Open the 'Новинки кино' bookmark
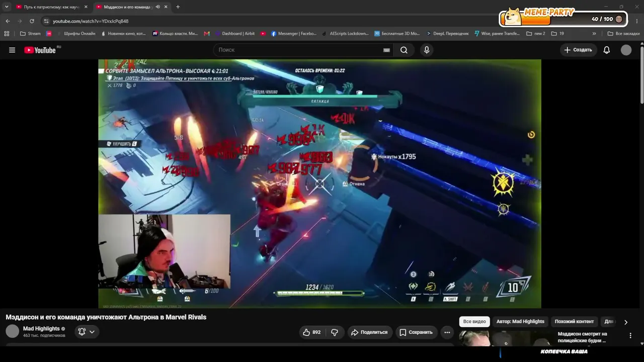Screen dimensions: 644x362 pos(123,34)
